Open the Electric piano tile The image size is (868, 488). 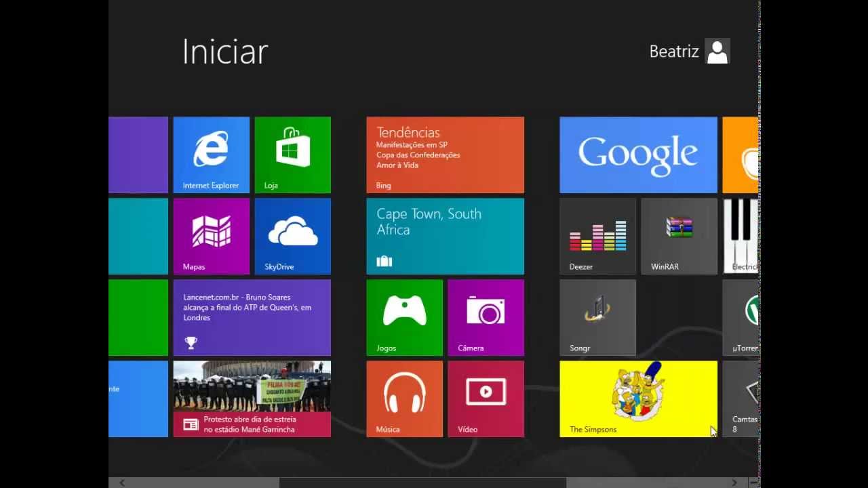(x=740, y=236)
